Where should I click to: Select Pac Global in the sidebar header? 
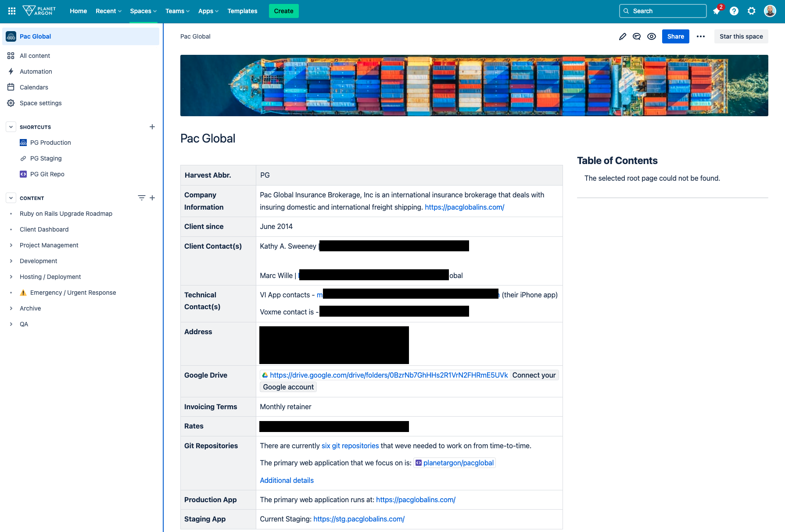[x=81, y=36]
